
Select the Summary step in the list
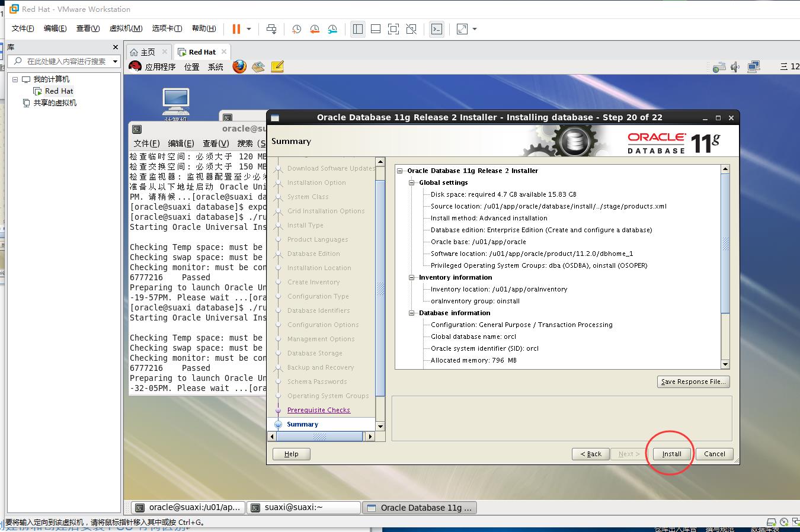pyautogui.click(x=302, y=424)
